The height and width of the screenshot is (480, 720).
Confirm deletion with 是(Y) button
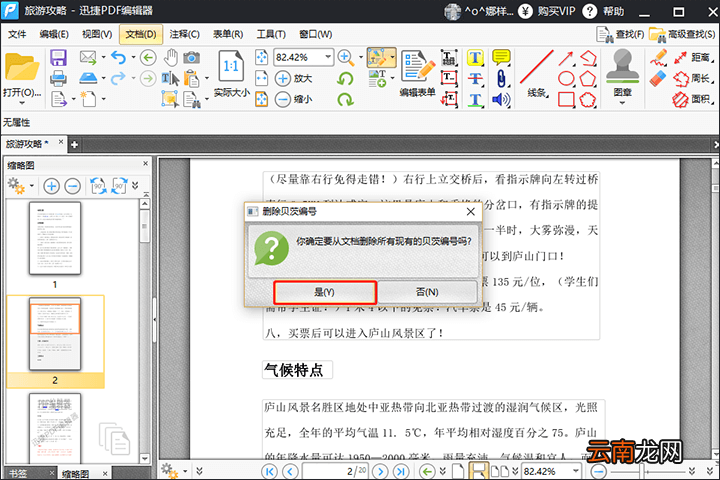click(325, 292)
